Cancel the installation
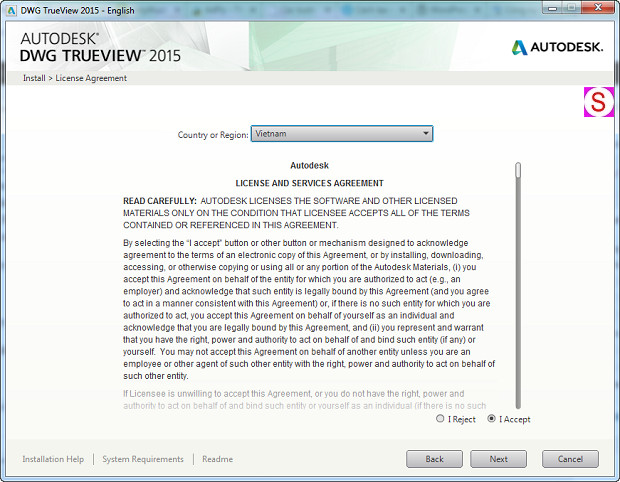 pyautogui.click(x=570, y=459)
